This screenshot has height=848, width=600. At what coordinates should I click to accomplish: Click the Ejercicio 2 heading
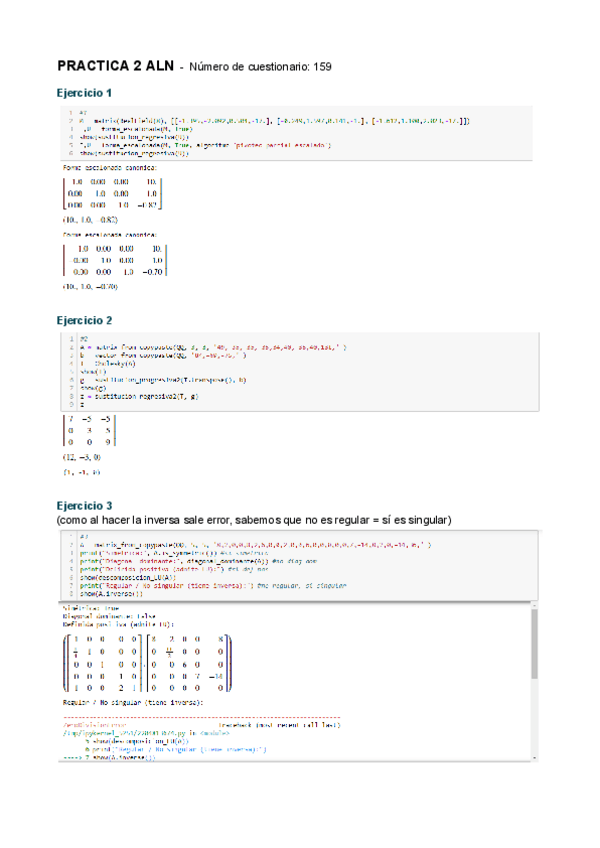(x=89, y=321)
